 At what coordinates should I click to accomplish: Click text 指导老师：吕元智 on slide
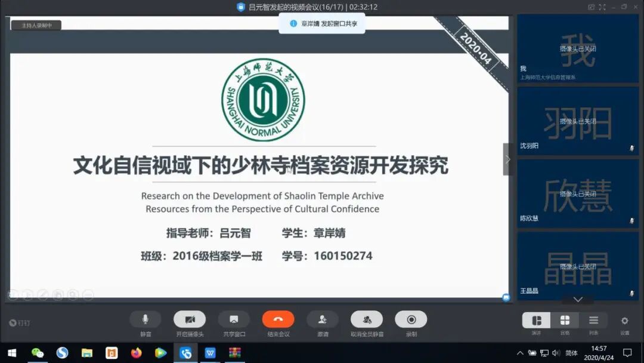[x=209, y=233]
